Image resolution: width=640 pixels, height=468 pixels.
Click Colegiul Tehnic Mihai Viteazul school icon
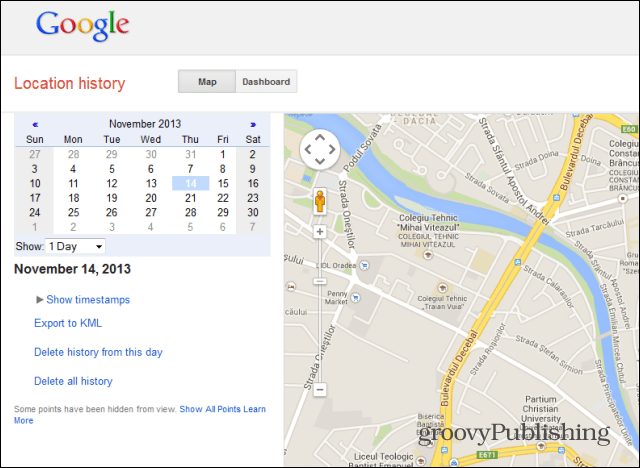pyautogui.click(x=428, y=255)
